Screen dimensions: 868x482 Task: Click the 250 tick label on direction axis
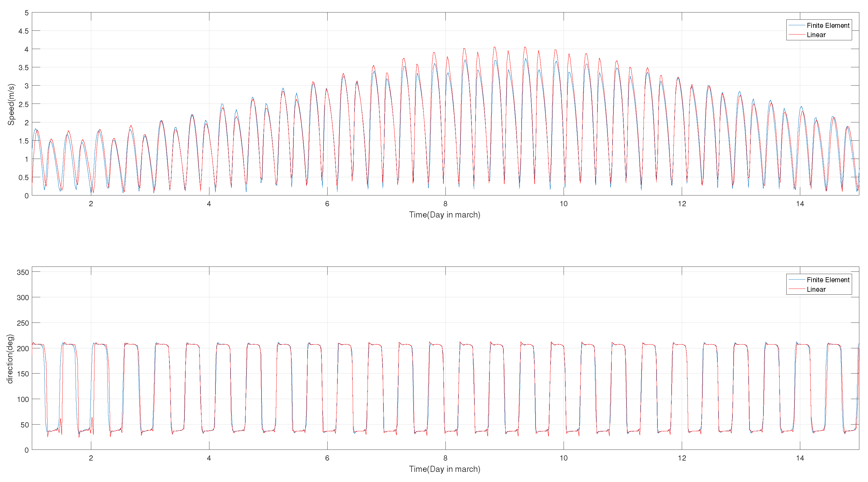click(23, 323)
